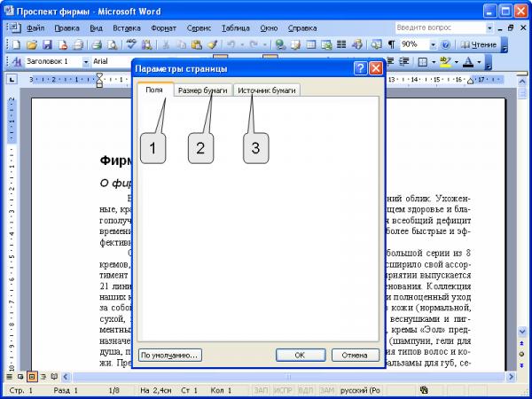Open Formatting toolbar options arrow
This screenshot has height=399, width=532.
[x=489, y=62]
